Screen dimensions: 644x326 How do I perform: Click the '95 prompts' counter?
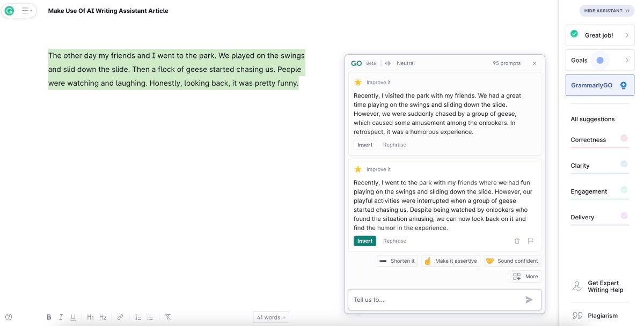[507, 63]
